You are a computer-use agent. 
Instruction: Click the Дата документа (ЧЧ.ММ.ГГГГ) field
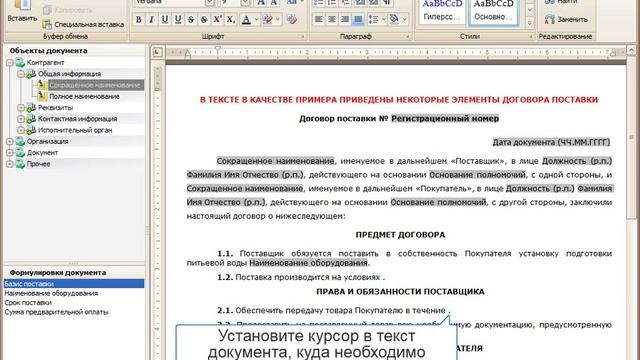(551, 142)
